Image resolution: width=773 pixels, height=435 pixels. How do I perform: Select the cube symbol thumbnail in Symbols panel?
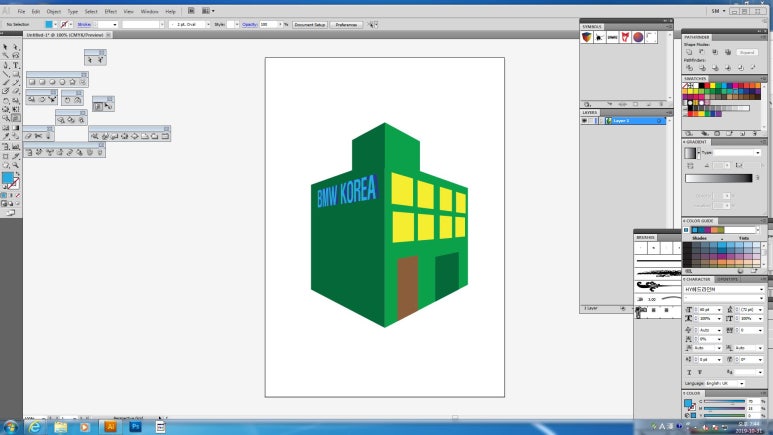click(587, 37)
